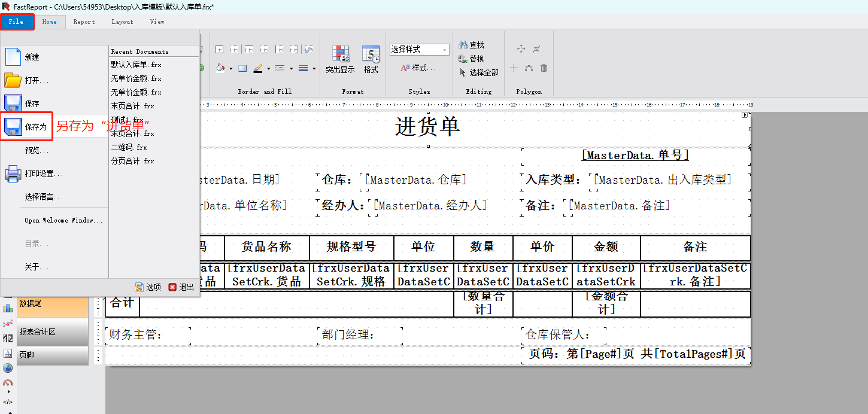
Task: Open recent document 默认入库单.frx
Action: pos(154,65)
